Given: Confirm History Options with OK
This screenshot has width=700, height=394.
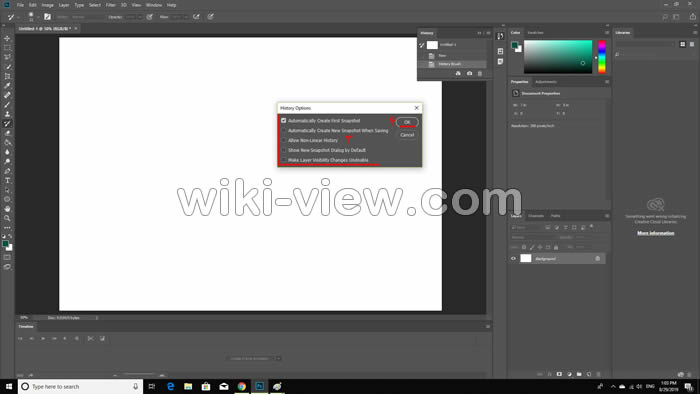Looking at the screenshot, I should [407, 122].
